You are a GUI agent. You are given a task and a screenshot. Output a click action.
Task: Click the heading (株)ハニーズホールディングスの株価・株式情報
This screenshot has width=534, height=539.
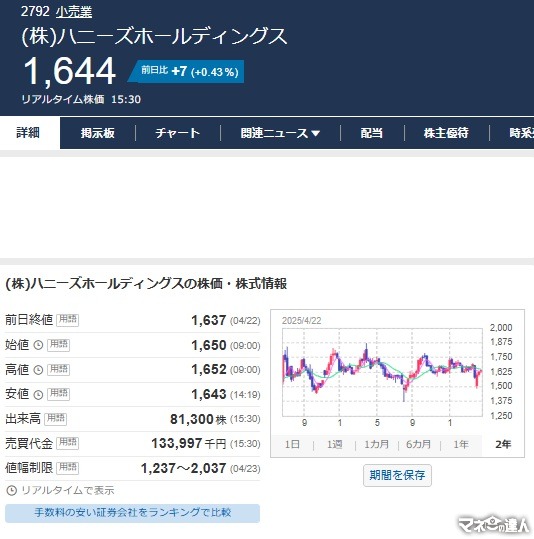point(146,284)
